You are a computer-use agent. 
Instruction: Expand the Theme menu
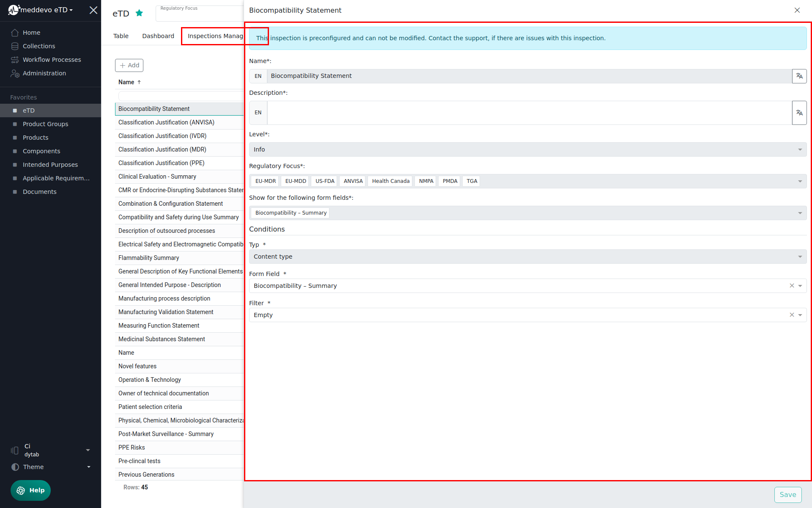click(x=88, y=467)
